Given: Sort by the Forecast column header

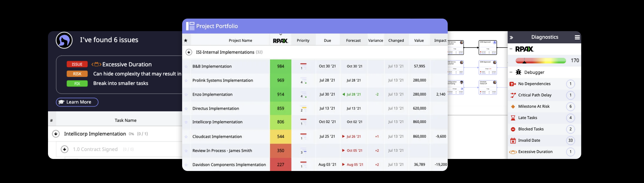Looking at the screenshot, I should tap(353, 40).
